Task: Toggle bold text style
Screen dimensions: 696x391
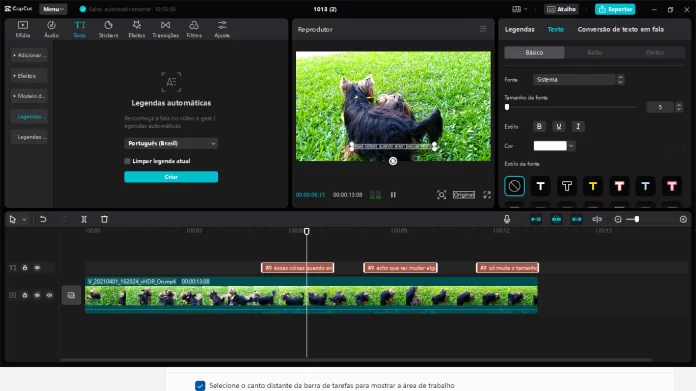Action: [x=539, y=126]
